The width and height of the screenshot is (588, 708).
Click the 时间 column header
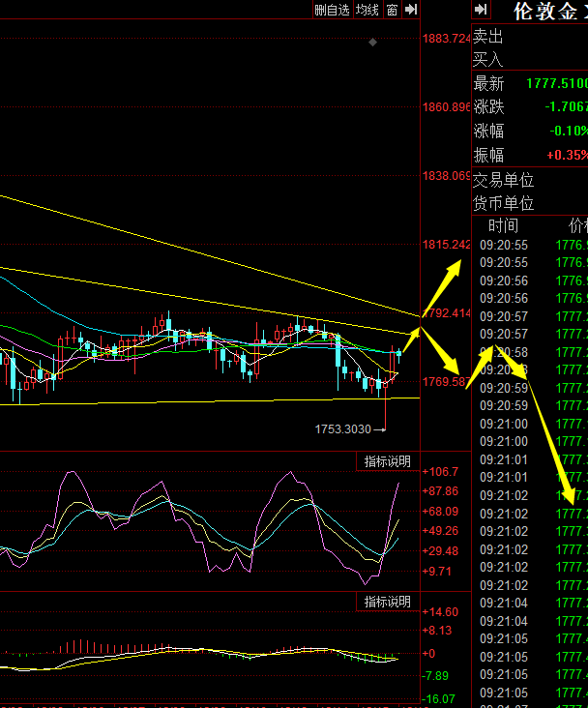[504, 225]
